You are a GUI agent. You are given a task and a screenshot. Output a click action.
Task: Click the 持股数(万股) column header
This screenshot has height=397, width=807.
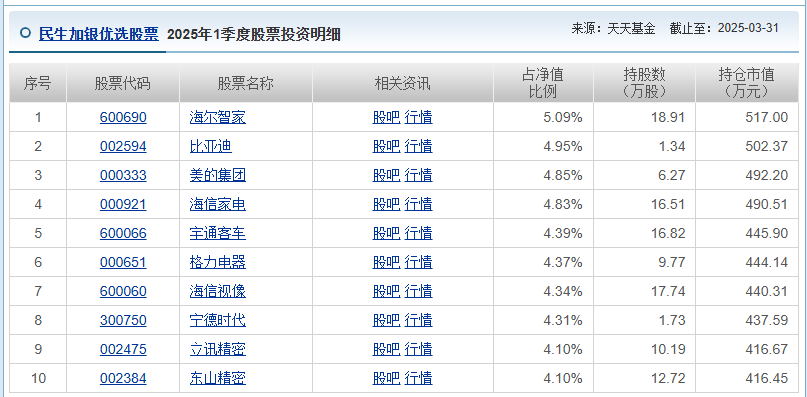[644, 83]
